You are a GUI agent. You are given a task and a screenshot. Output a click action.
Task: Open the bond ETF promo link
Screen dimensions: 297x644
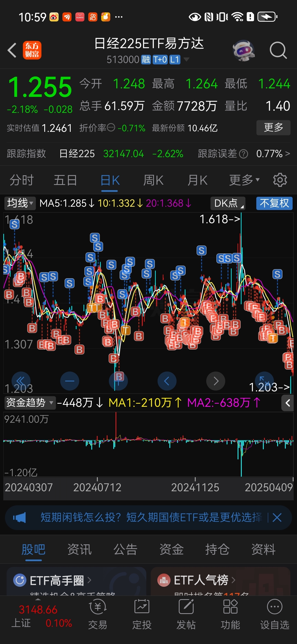151,518
